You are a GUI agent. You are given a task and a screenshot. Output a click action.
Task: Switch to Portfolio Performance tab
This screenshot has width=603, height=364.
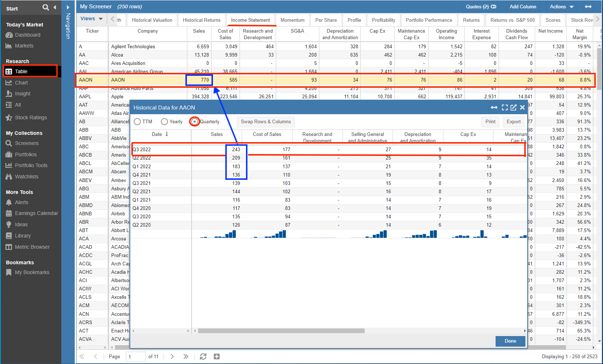point(429,20)
